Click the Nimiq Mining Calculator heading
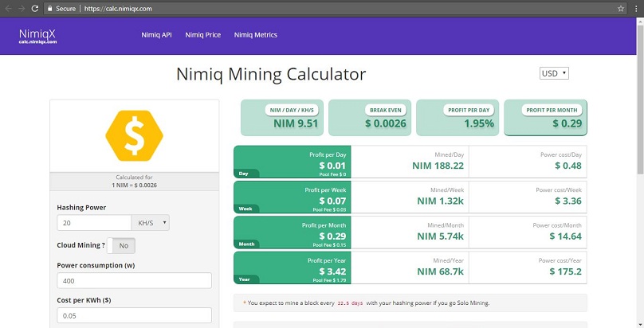This screenshot has width=644, height=328. (271, 75)
